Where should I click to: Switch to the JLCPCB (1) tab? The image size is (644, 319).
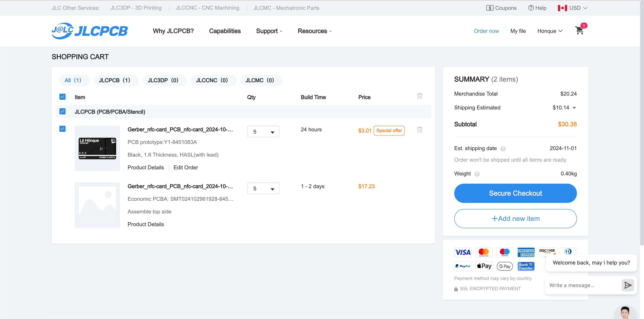pyautogui.click(x=116, y=80)
